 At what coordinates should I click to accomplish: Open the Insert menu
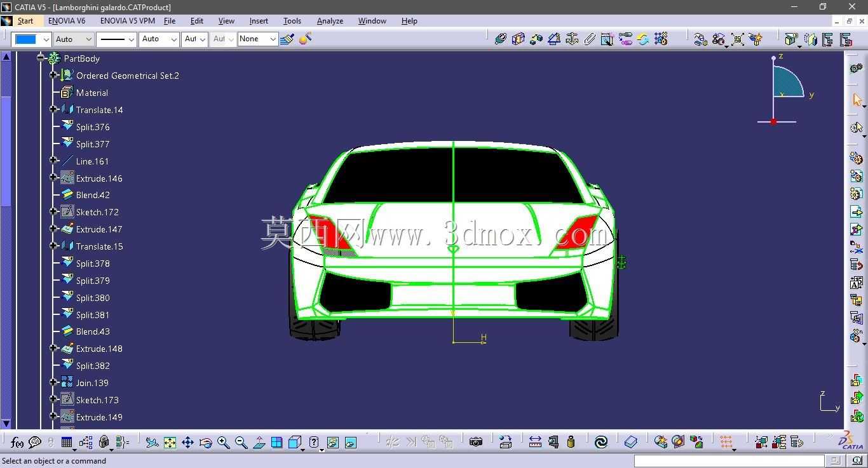click(x=259, y=21)
